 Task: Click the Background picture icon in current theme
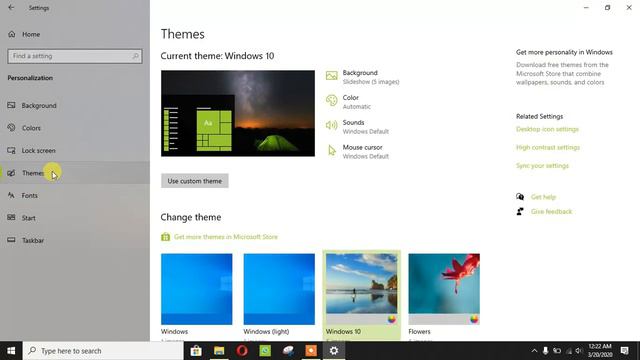pos(331,76)
